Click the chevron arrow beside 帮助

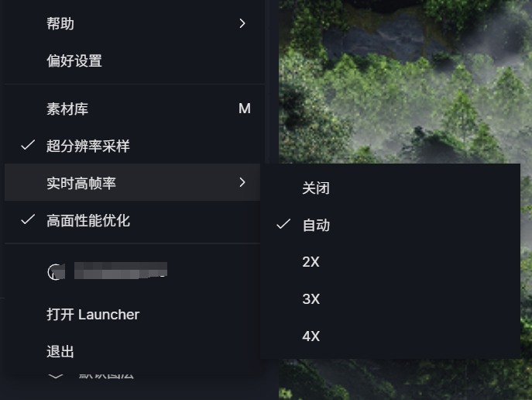click(x=242, y=23)
